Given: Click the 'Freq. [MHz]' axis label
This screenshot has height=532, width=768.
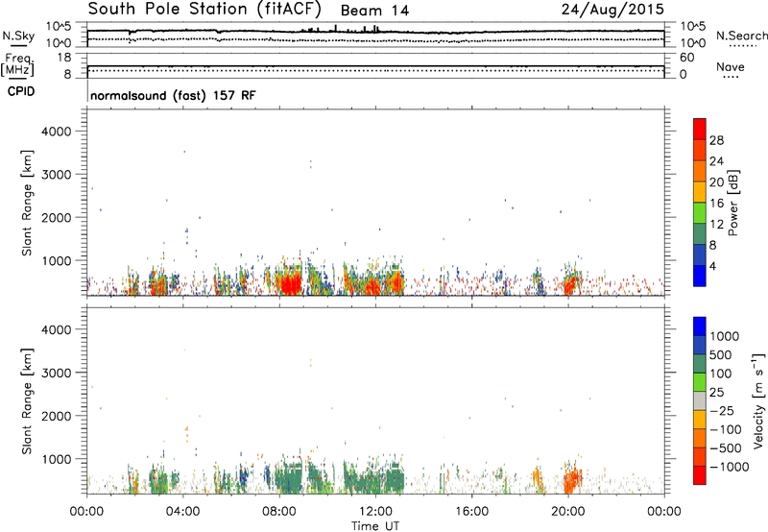Looking at the screenshot, I should point(17,65).
